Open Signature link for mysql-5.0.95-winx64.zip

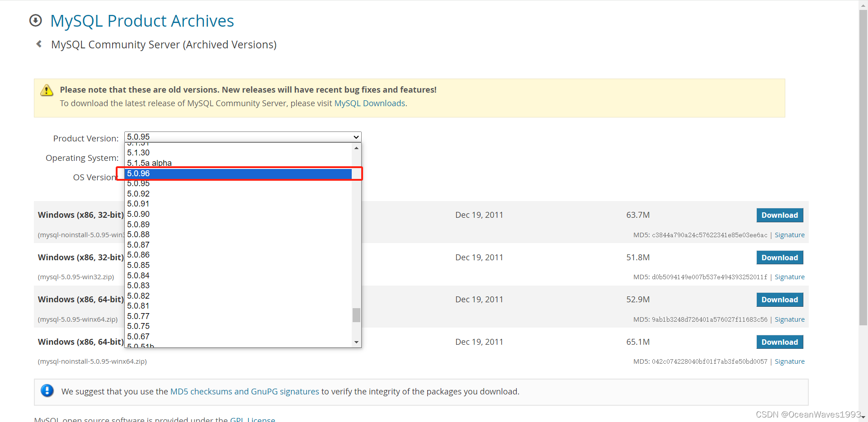click(789, 319)
